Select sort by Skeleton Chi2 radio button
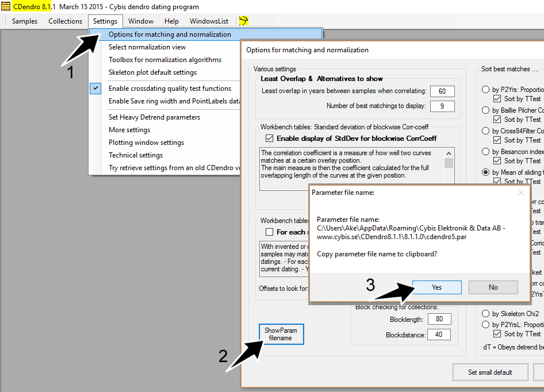 coord(486,314)
